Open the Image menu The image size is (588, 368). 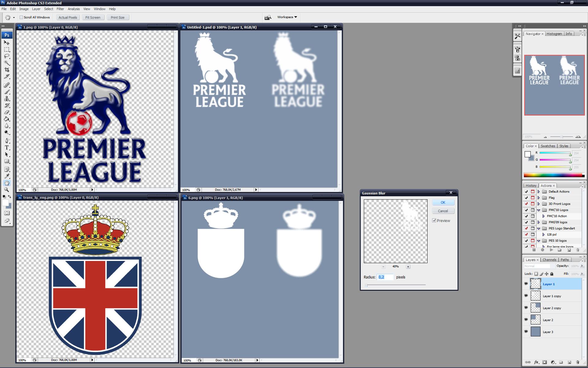(x=24, y=9)
